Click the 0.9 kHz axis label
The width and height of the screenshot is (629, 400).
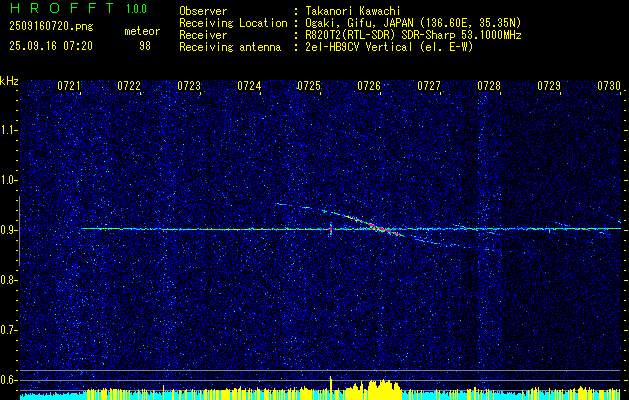(x=8, y=230)
